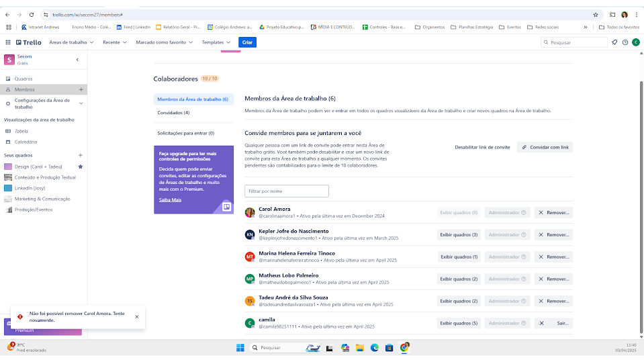Open the Templates dropdown

pyautogui.click(x=216, y=42)
